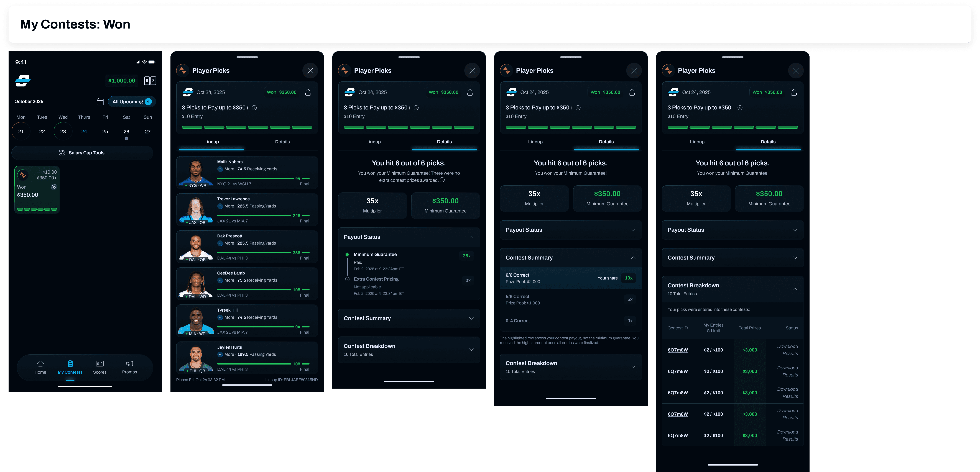Image resolution: width=980 pixels, height=472 pixels.
Task: Click the share icon on the Lineup panel card
Action: [308, 93]
